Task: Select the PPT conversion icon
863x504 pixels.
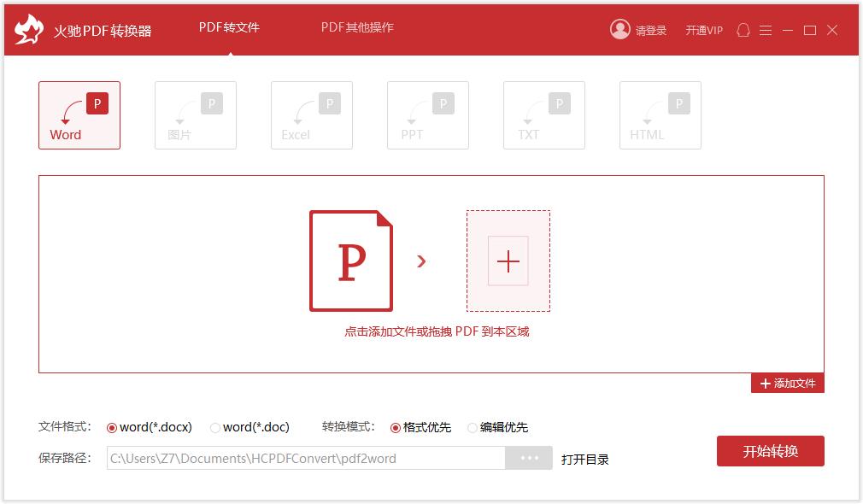Action: pos(428,115)
